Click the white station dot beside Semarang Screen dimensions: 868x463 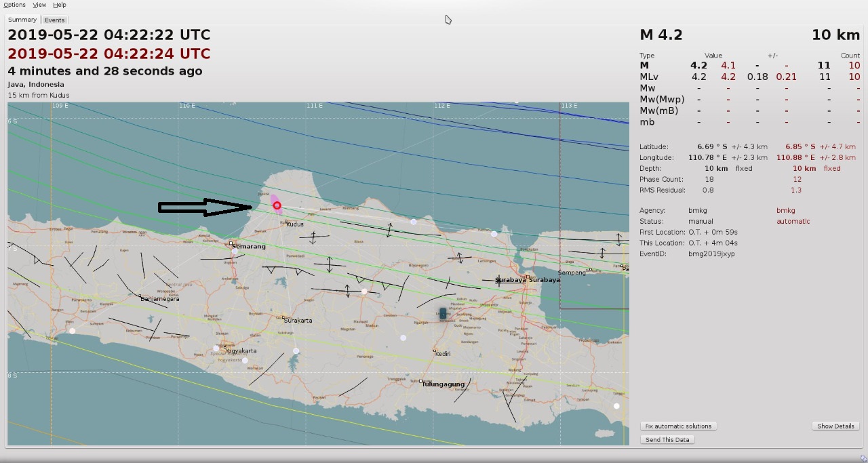coord(235,251)
